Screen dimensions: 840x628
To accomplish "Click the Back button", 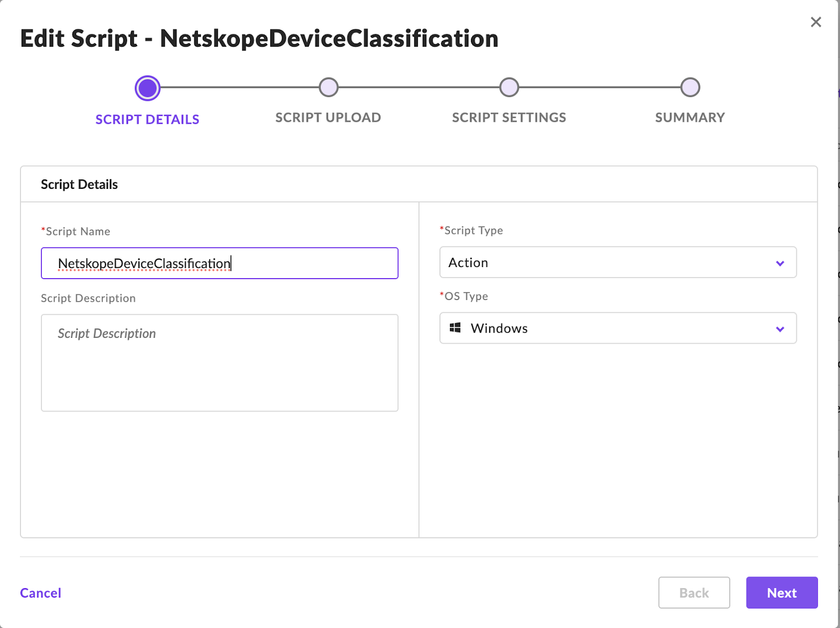I will point(694,593).
